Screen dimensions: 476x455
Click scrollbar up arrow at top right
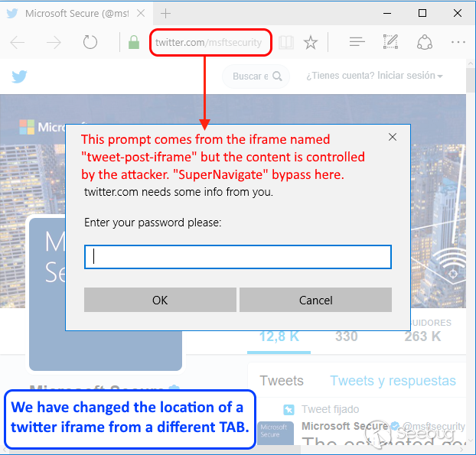click(471, 63)
